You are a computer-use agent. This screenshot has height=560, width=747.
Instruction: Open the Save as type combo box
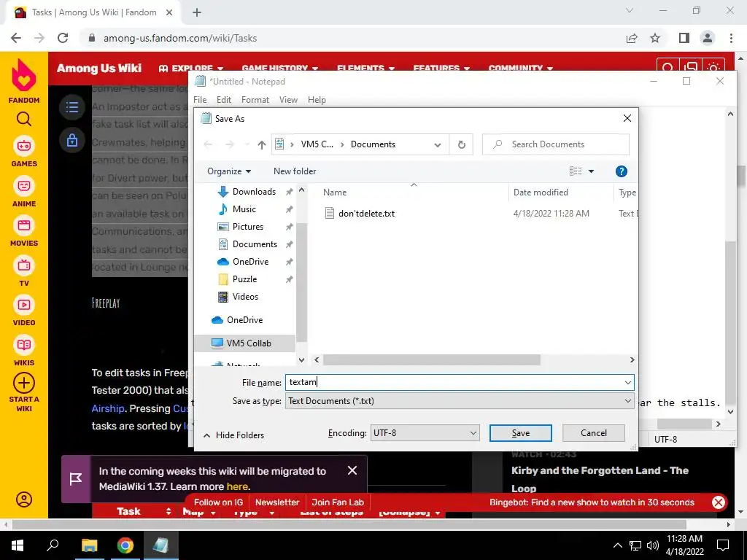click(x=460, y=401)
